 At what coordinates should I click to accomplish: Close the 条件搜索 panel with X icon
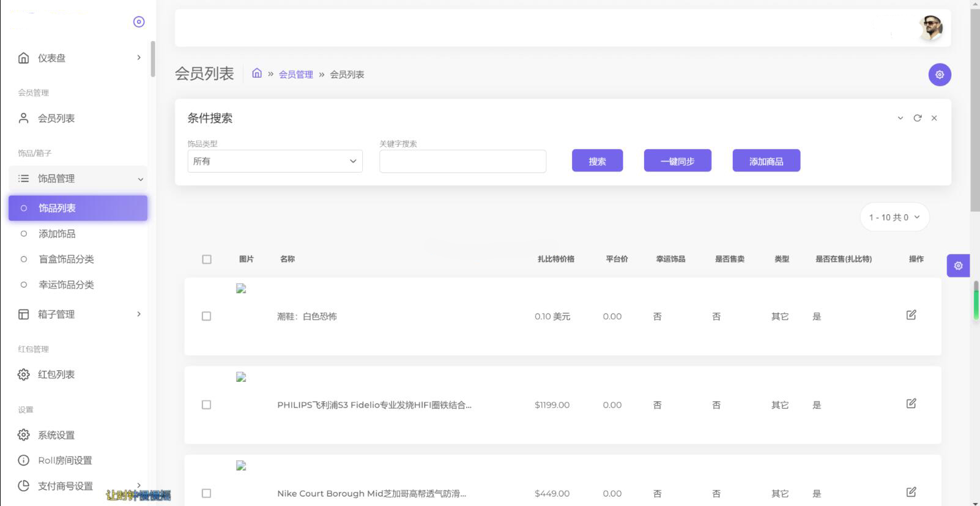934,118
